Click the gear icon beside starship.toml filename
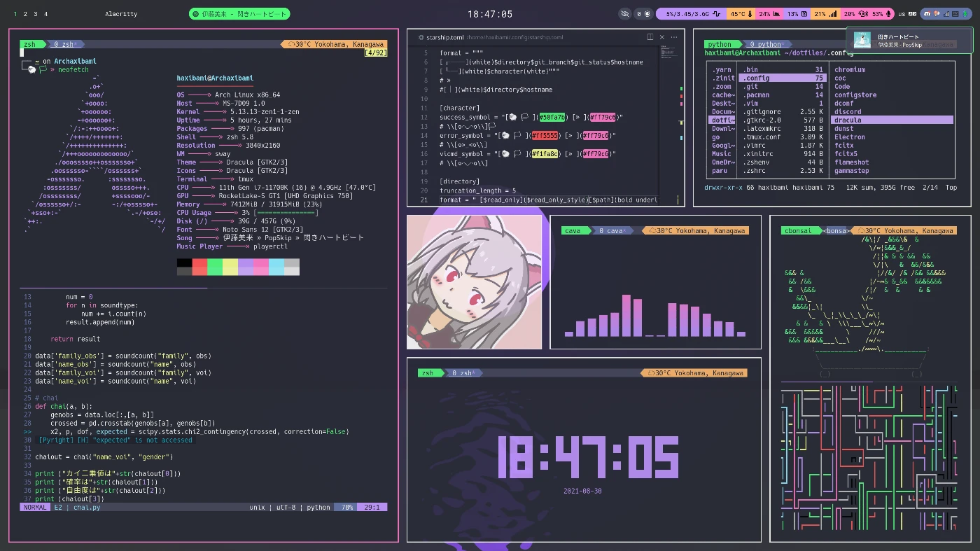The width and height of the screenshot is (980, 551). click(421, 37)
